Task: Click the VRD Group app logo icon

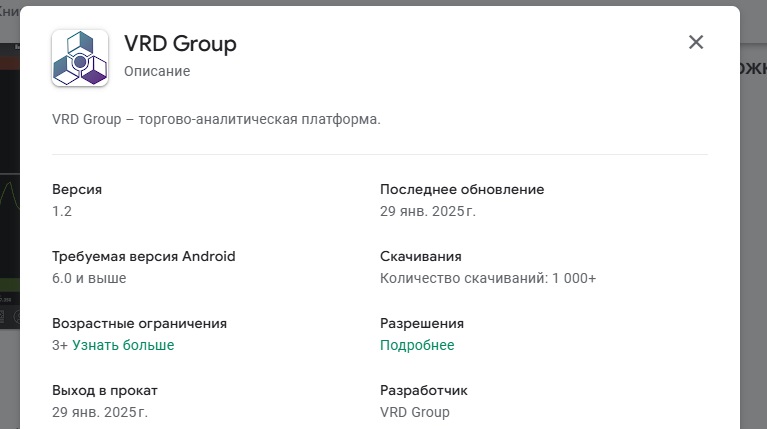Action: [80, 57]
